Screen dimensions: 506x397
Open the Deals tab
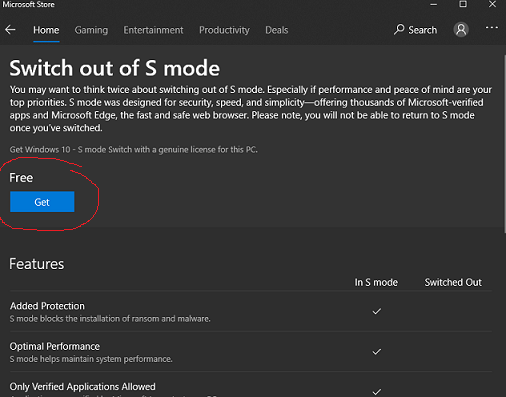coord(277,30)
